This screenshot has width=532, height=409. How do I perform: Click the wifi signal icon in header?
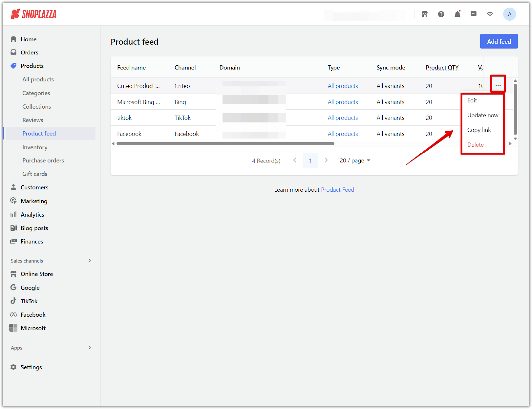[x=490, y=14]
